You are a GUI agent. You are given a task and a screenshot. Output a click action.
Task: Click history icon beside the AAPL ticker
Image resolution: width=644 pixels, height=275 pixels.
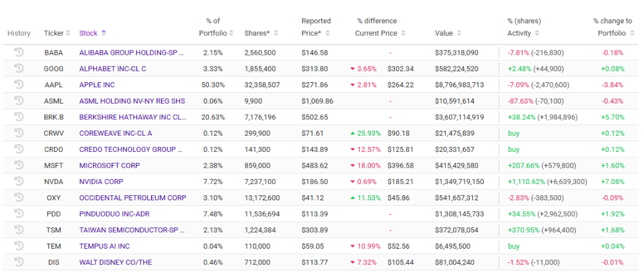tap(19, 84)
